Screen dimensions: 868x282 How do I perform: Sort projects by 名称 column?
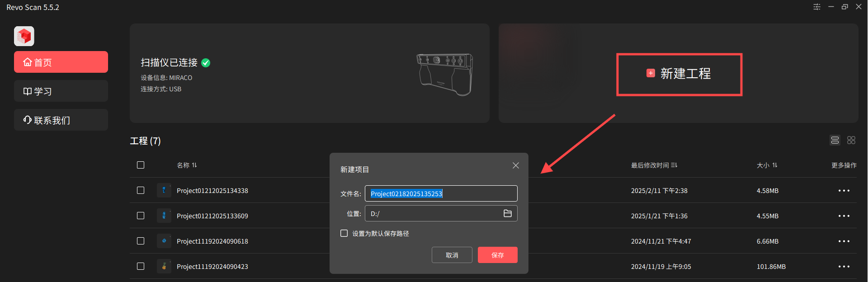pyautogui.click(x=187, y=165)
